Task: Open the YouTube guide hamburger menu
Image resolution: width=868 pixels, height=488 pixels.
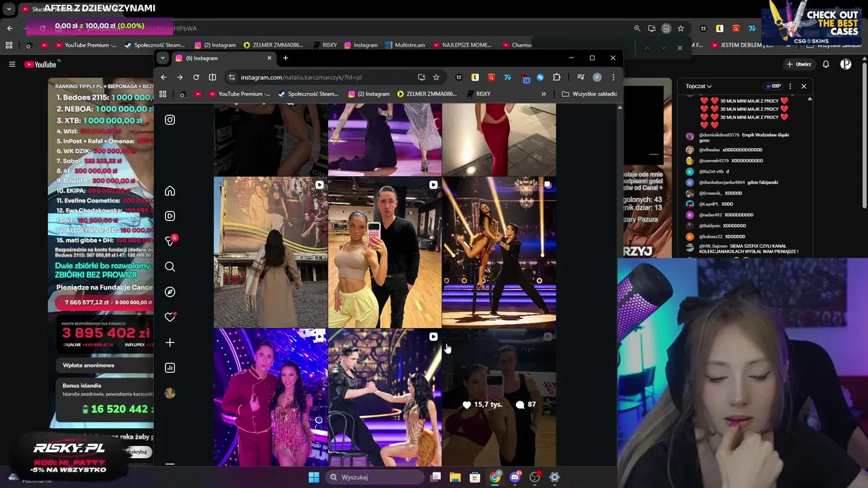Action: (12, 64)
